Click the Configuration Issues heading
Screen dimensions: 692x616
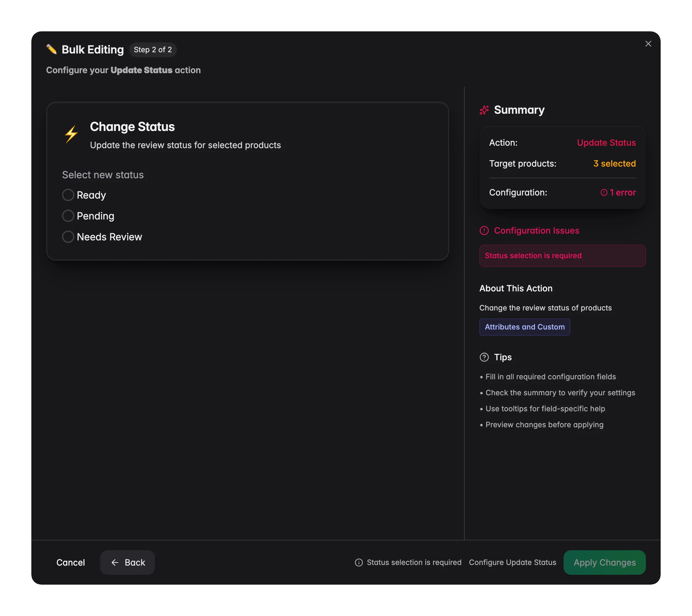point(536,231)
